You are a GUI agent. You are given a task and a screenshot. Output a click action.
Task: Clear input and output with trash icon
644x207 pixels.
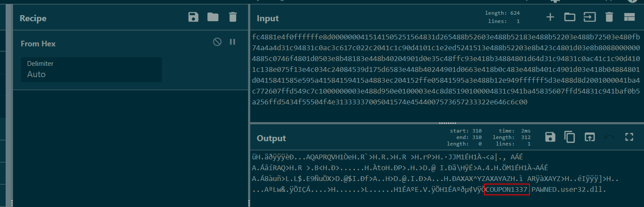(x=609, y=17)
